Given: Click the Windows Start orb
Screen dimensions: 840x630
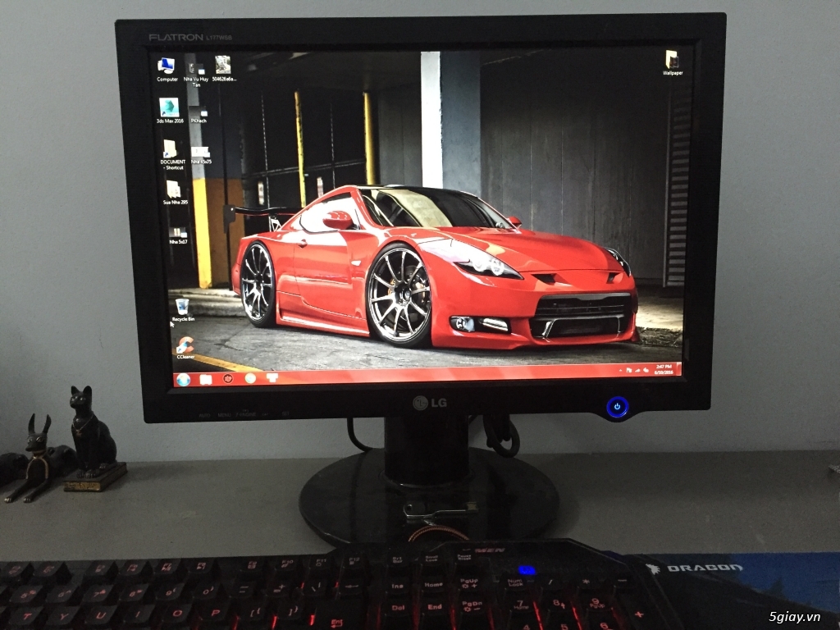Looking at the screenshot, I should pos(183,379).
